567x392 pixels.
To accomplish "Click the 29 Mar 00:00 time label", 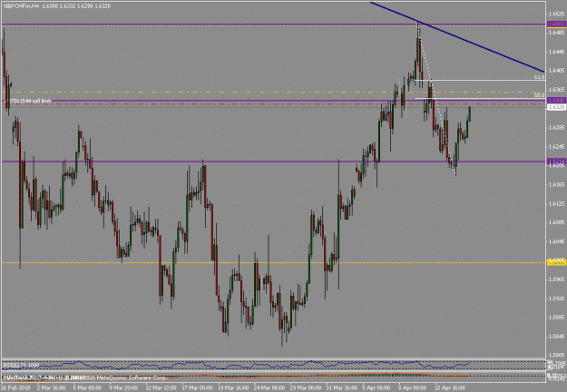I will (x=306, y=388).
